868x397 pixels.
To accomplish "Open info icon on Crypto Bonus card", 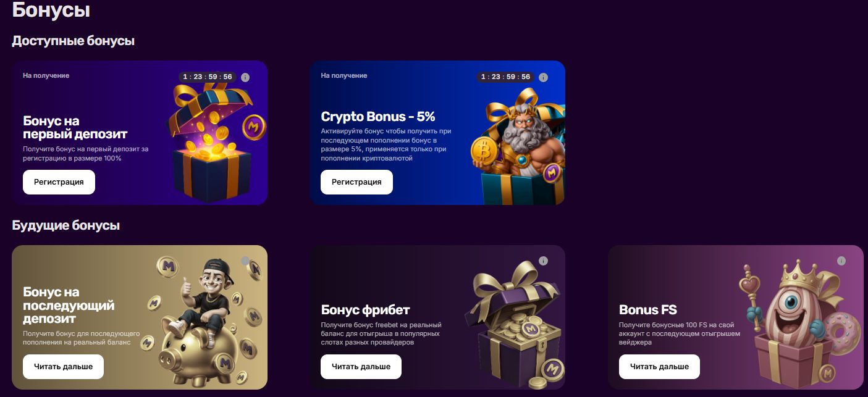I will (543, 77).
